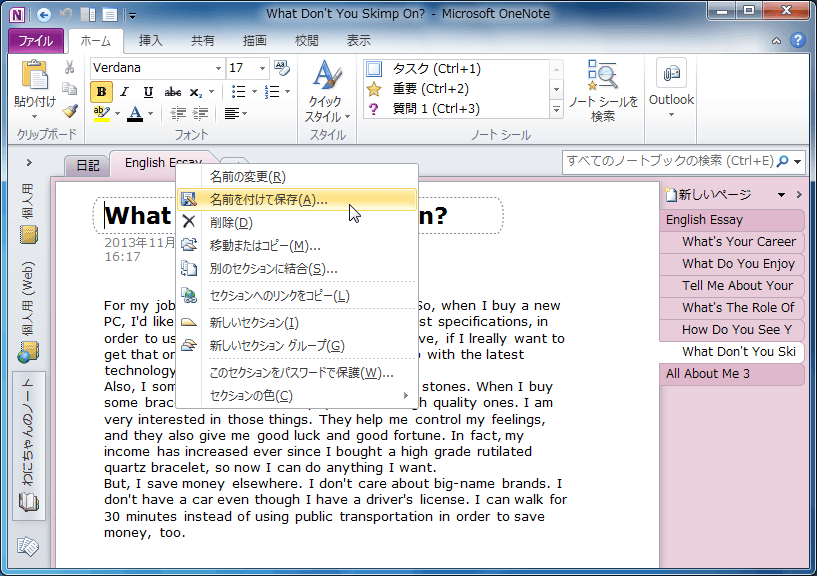Select このセクションをパスワードで保護(W)...
Viewport: 817px width, 576px height.
coord(297,373)
